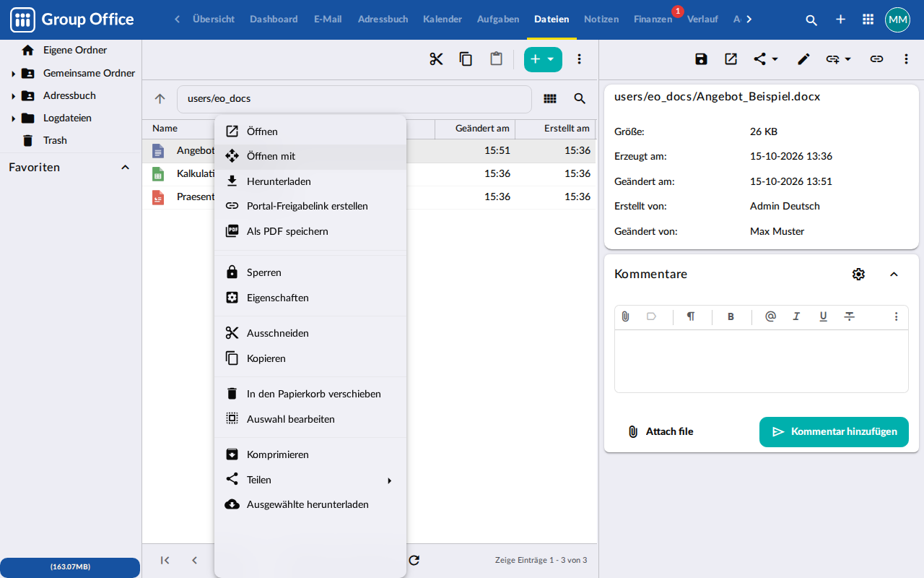Search files with the magnifier in folder bar
This screenshot has width=924, height=578.
(580, 99)
